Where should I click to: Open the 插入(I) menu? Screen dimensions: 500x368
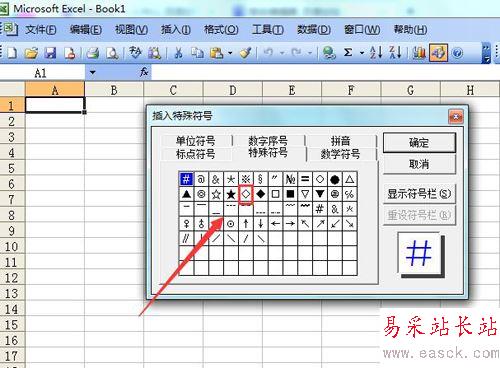(176, 30)
